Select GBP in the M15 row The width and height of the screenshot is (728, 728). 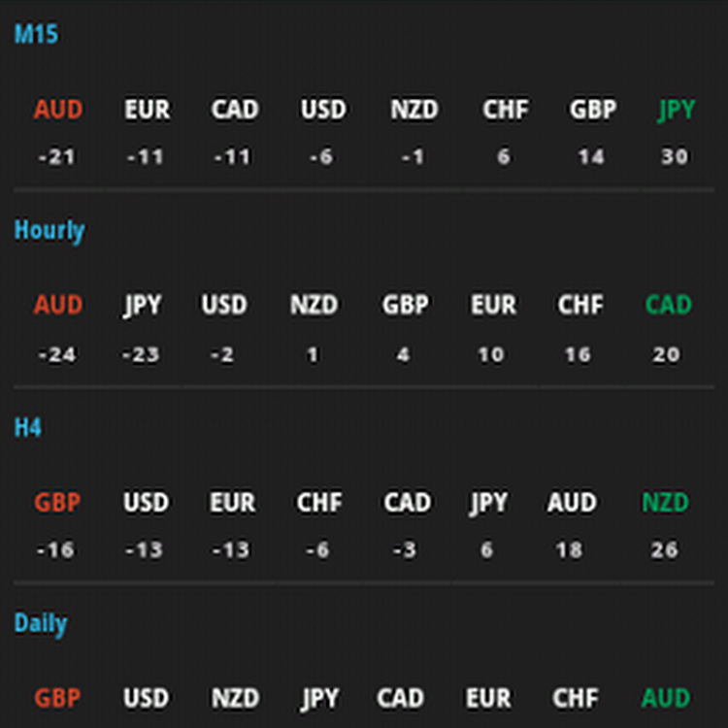592,111
